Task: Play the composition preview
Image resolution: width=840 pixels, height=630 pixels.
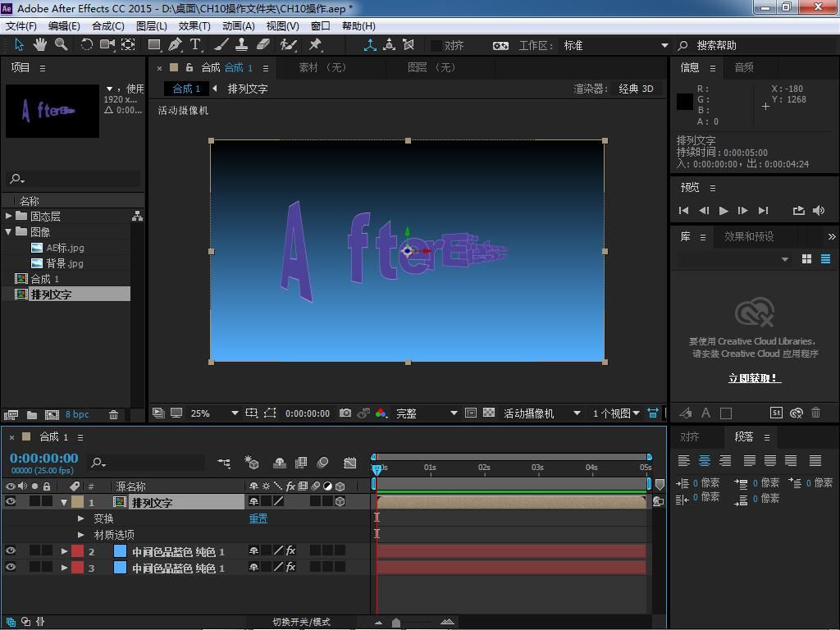Action: tap(724, 211)
